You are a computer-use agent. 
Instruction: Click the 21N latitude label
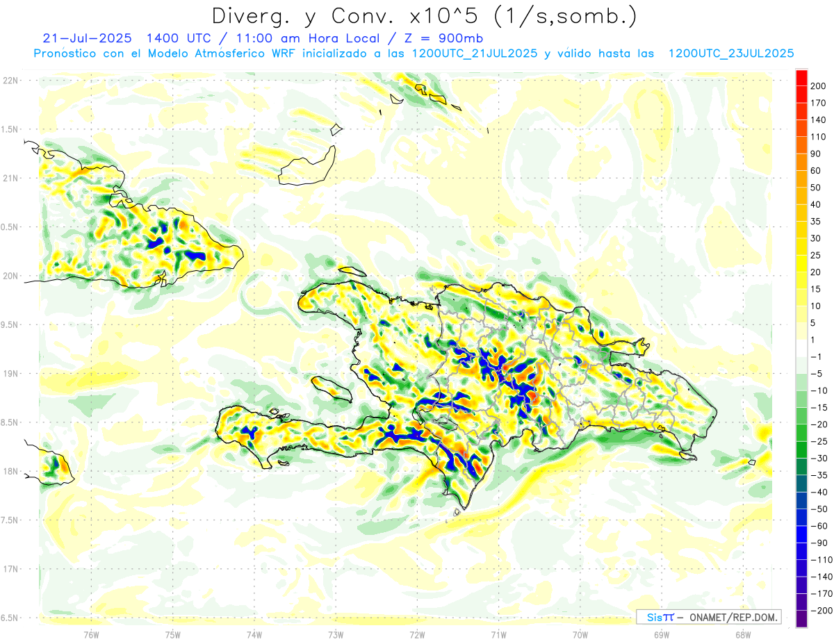tap(10, 178)
